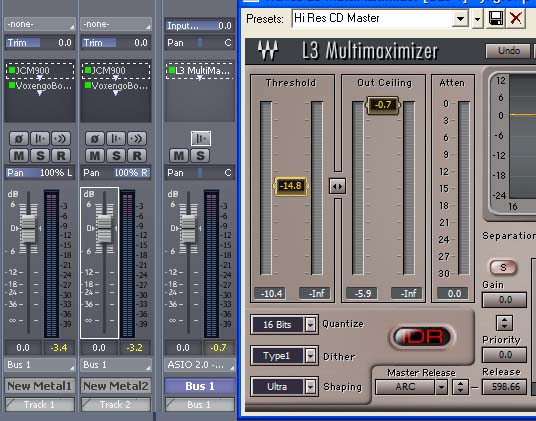Delete the current preset with red X
Viewport: 536px width, 421px height.
tap(515, 18)
